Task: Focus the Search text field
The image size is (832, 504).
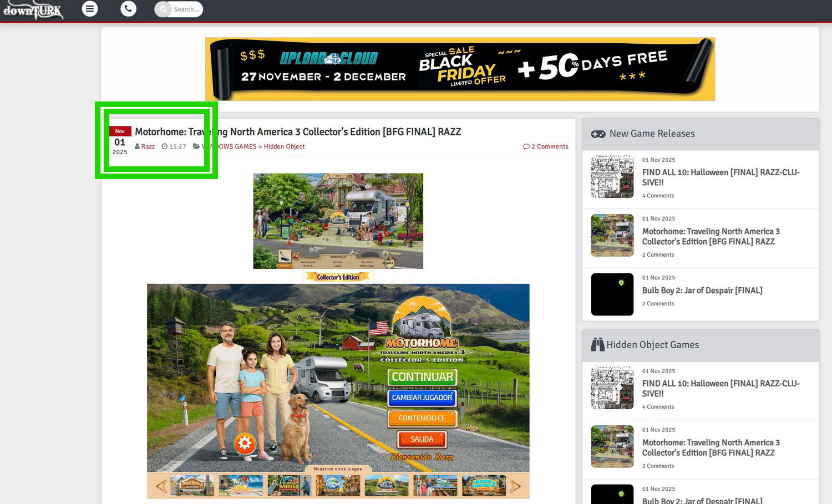Action: 186,9
